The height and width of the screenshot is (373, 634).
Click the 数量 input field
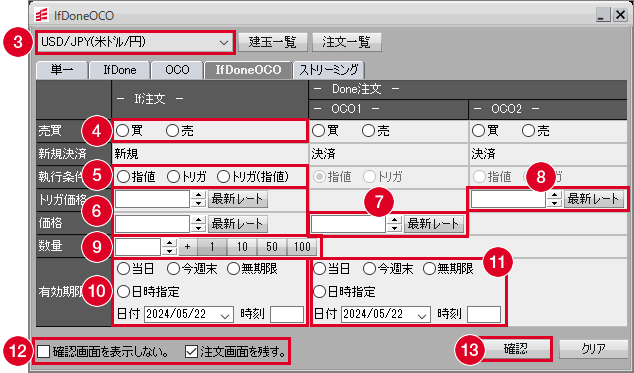pos(138,247)
